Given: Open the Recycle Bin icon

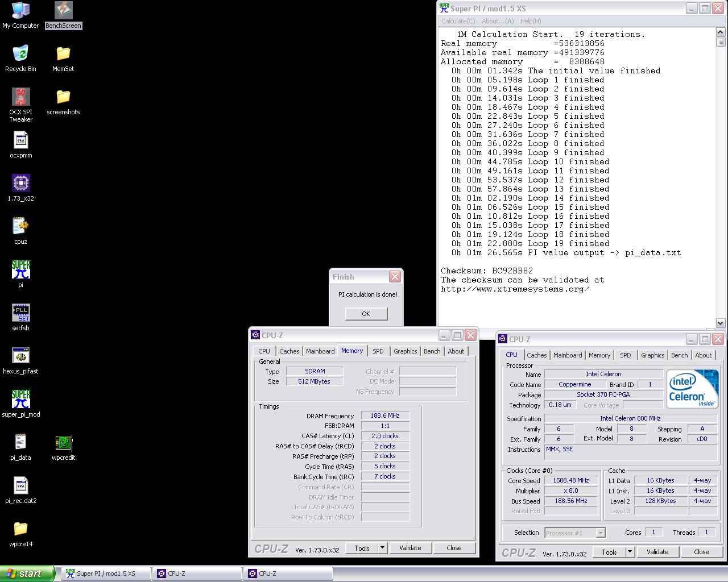Looking at the screenshot, I should [x=20, y=59].
